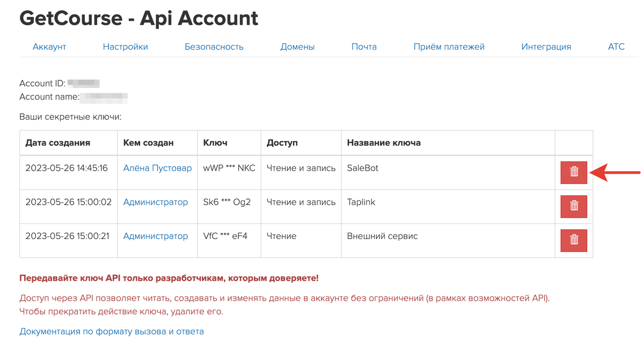Delete the SaleBot API key
644x343 pixels.
pyautogui.click(x=574, y=173)
